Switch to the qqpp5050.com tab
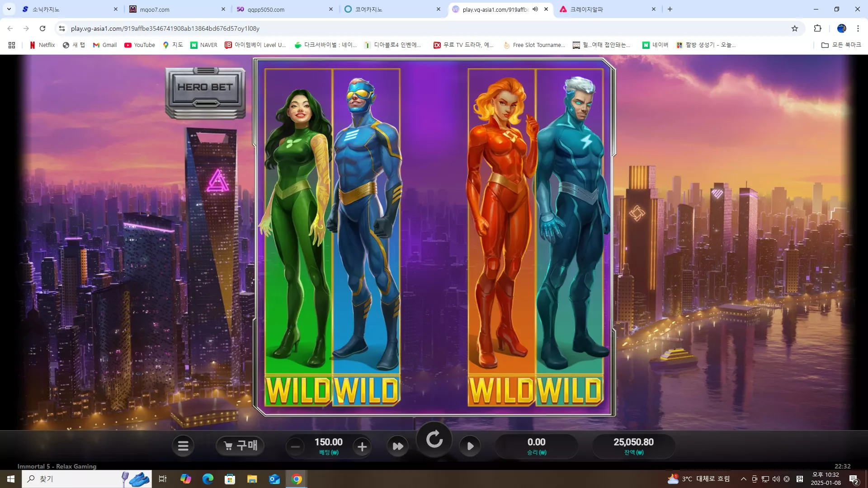 click(x=285, y=9)
